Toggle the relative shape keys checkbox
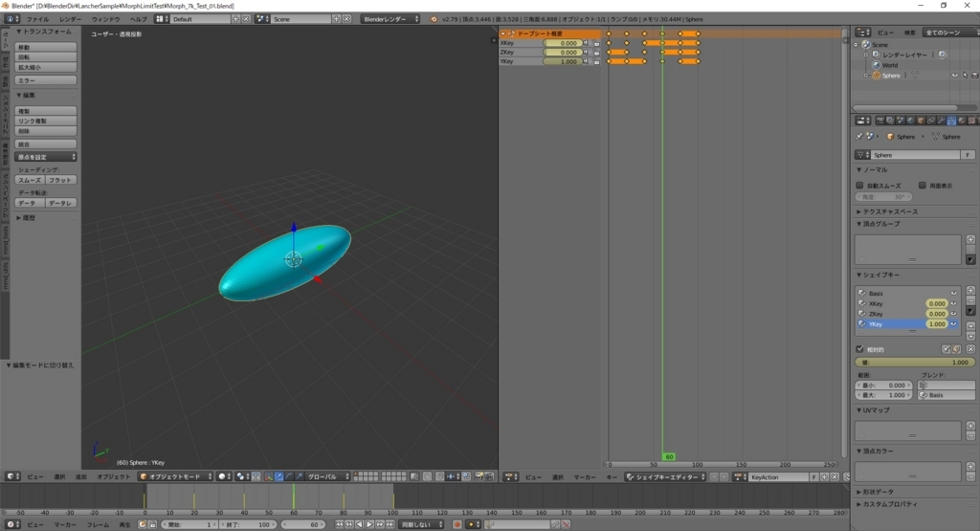 point(860,349)
